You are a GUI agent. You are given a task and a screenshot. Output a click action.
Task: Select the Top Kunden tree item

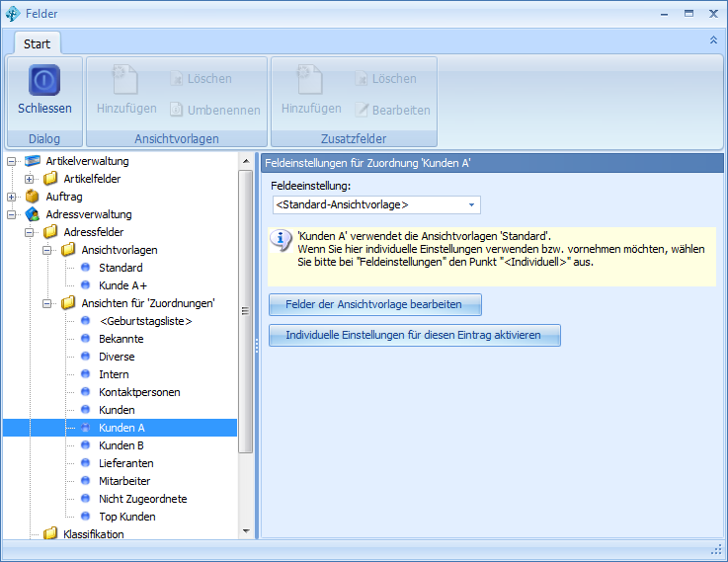click(127, 517)
